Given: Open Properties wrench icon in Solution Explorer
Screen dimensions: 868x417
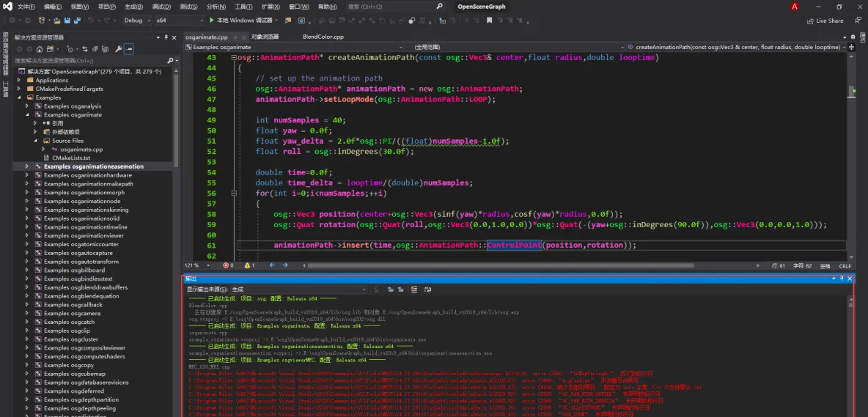Looking at the screenshot, I should pos(118,48).
